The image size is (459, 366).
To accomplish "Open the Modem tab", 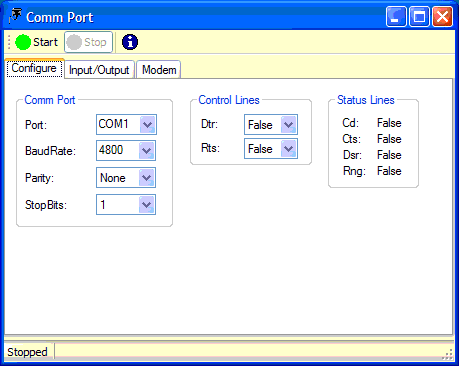I will pyautogui.click(x=159, y=70).
